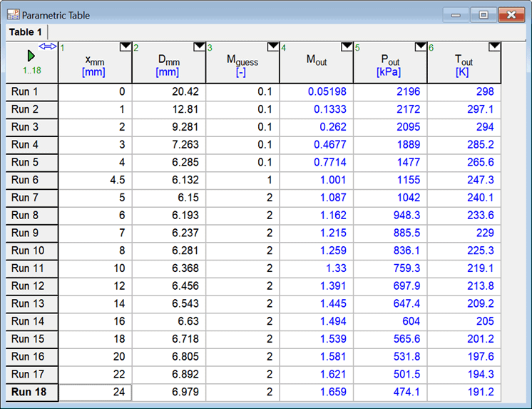
Task: Click the P_out column header
Action: (390, 66)
